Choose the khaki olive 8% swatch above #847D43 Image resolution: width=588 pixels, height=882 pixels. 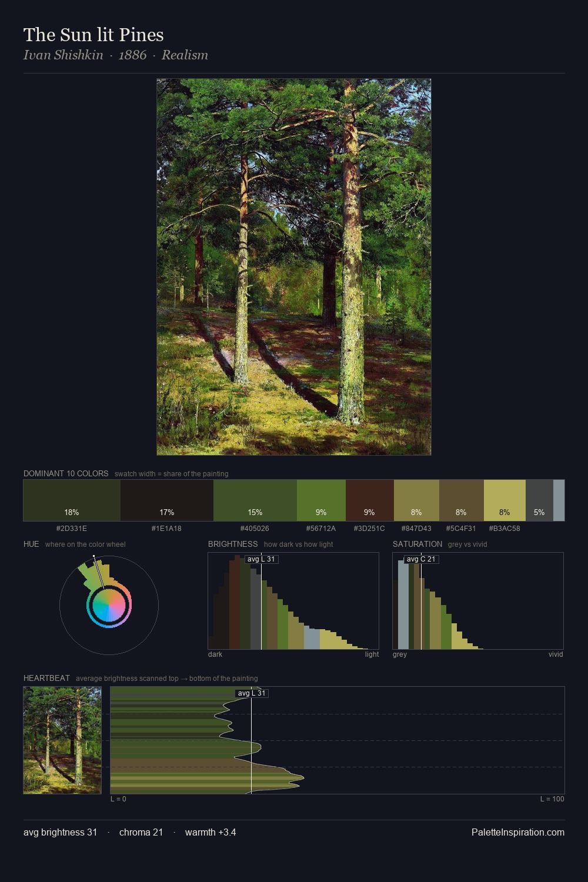[416, 500]
